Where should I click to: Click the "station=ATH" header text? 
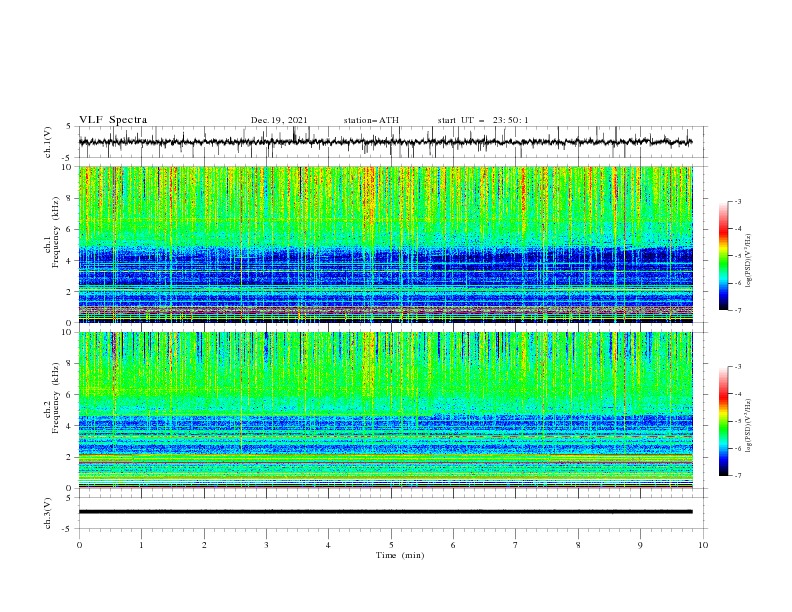[371, 120]
